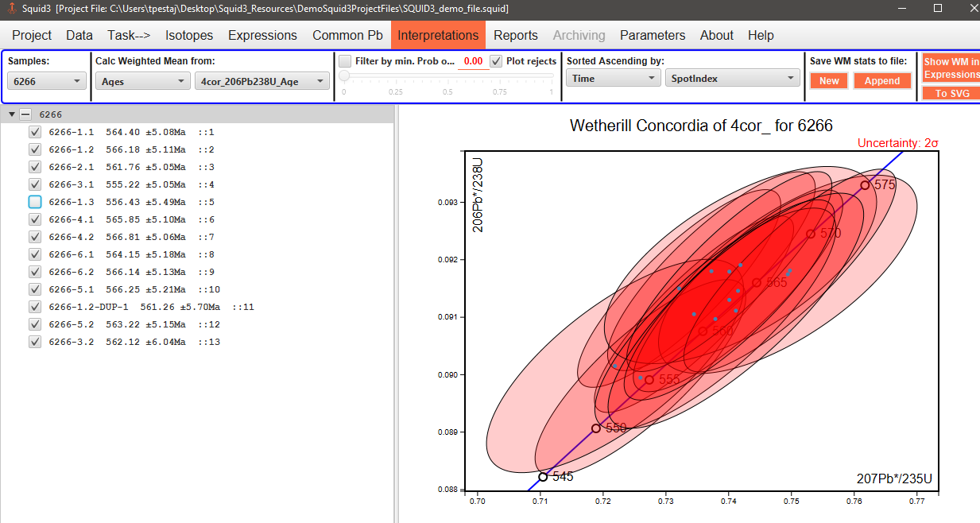Image resolution: width=980 pixels, height=523 pixels.
Task: Open the Reports menu
Action: tap(515, 35)
